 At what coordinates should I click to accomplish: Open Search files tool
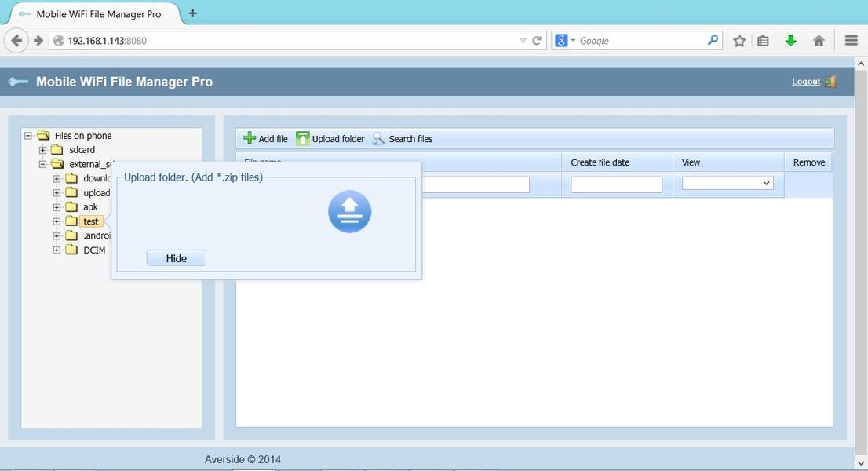(x=403, y=138)
